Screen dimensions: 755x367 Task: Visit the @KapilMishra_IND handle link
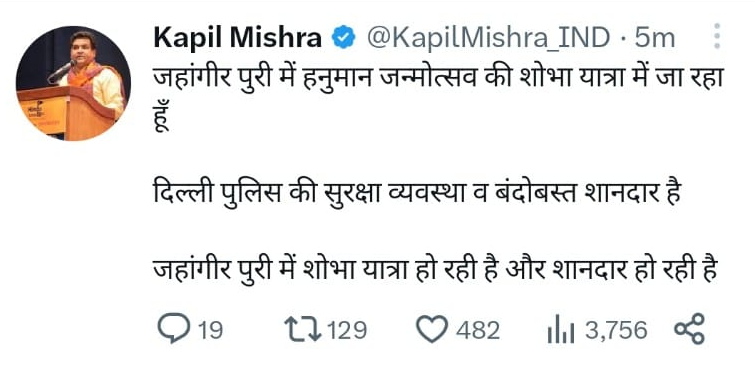tap(489, 39)
